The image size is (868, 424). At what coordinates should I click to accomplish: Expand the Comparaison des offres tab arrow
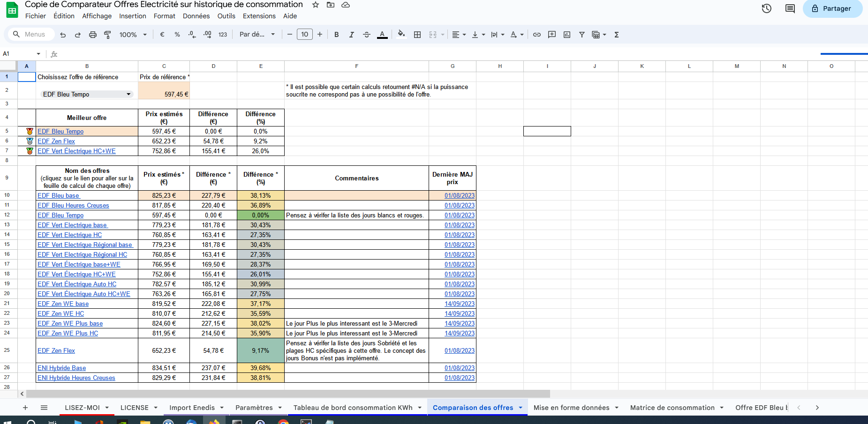(x=521, y=408)
